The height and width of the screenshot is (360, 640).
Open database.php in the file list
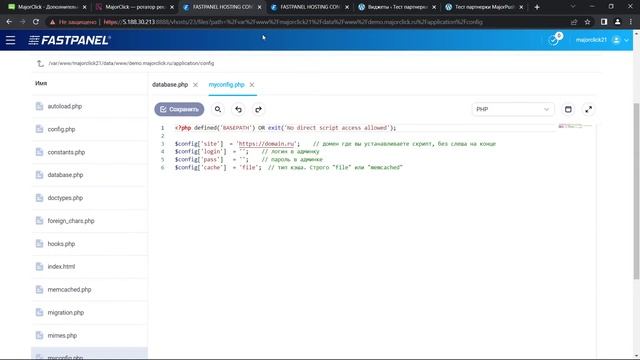[x=89, y=175]
